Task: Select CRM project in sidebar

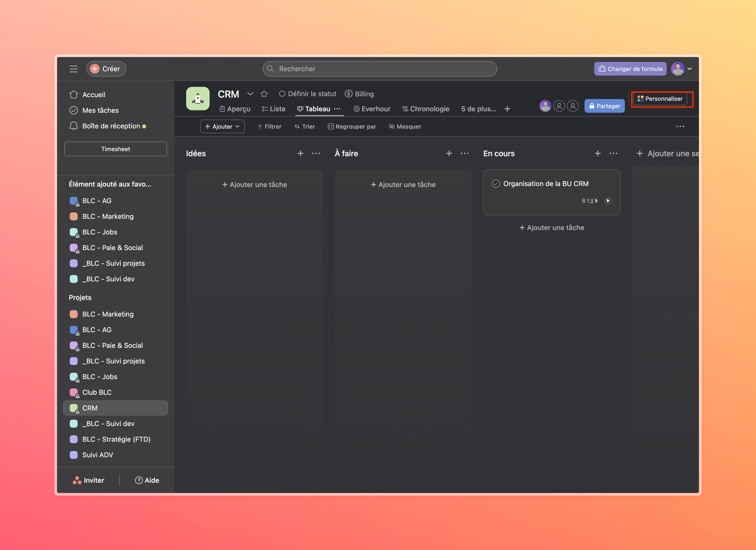Action: [x=116, y=408]
